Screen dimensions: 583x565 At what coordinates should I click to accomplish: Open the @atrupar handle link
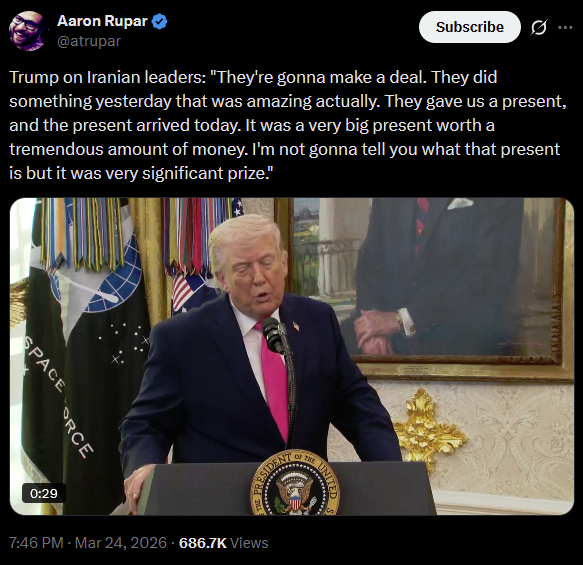tap(89, 41)
